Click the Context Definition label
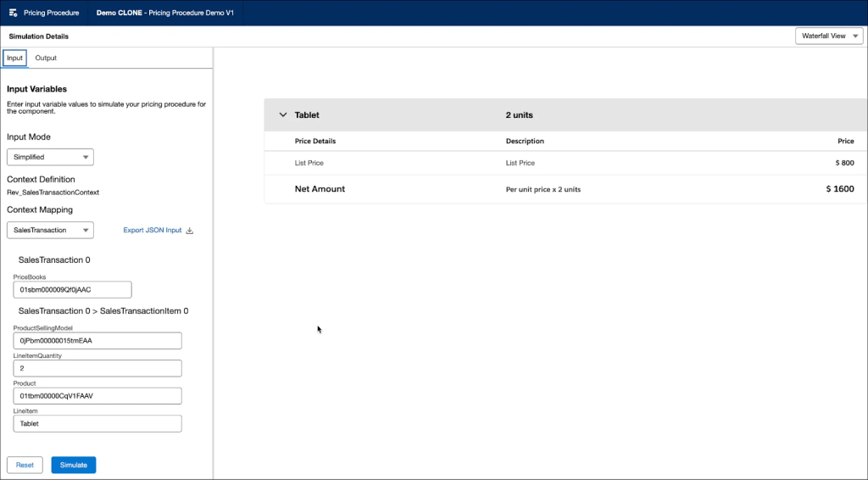 pos(41,180)
